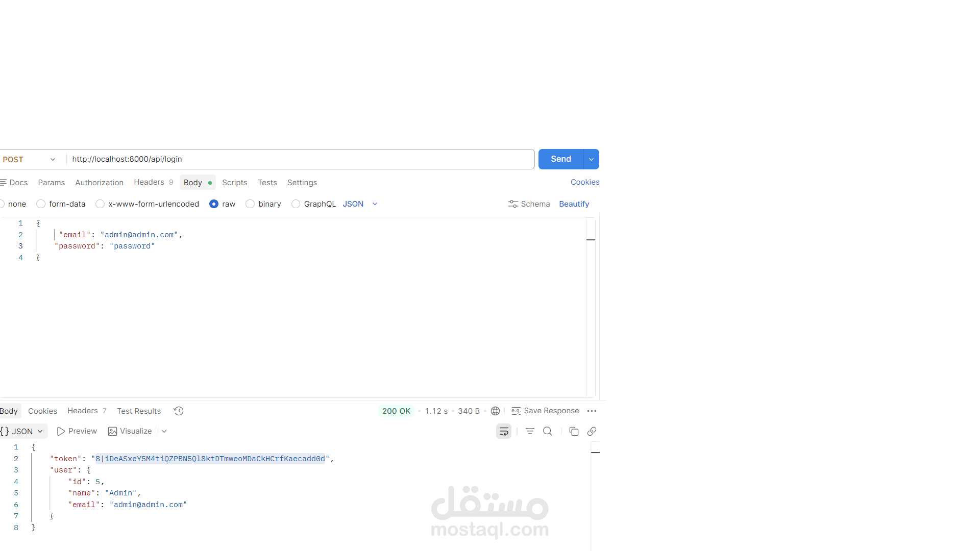This screenshot has height=551, width=980.
Task: Expand the Send button options arrow
Action: click(591, 159)
